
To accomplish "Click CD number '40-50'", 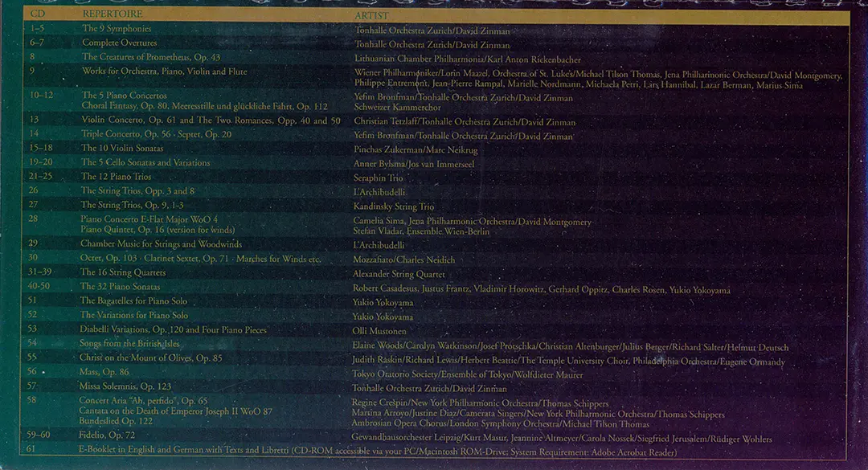I will pyautogui.click(x=39, y=286).
